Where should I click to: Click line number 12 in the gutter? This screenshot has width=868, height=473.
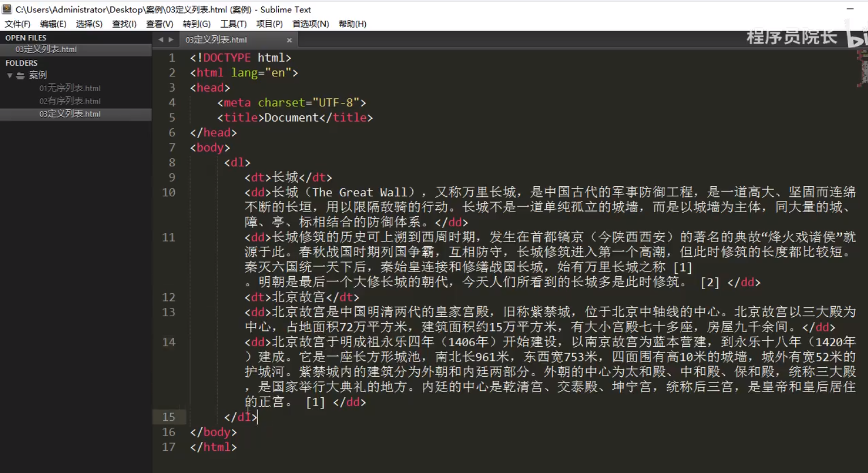coord(169,297)
